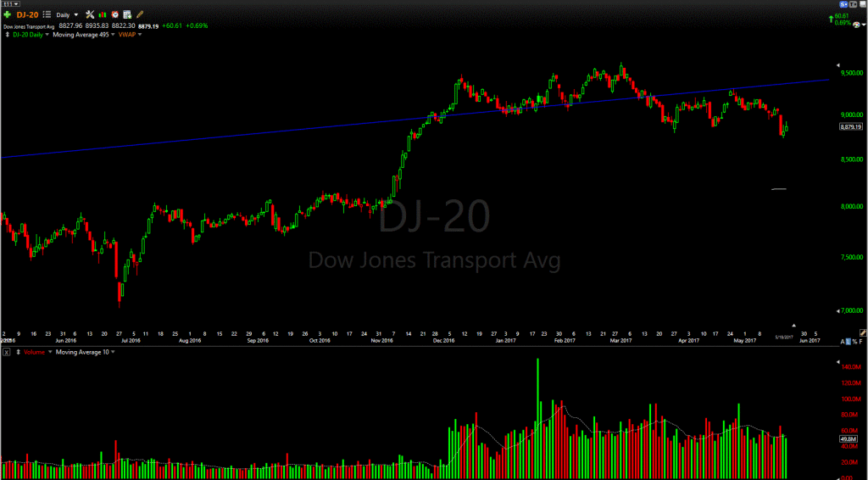Select the pencil drawing tool in the top toolbar
868x480 pixels.
pos(140,15)
